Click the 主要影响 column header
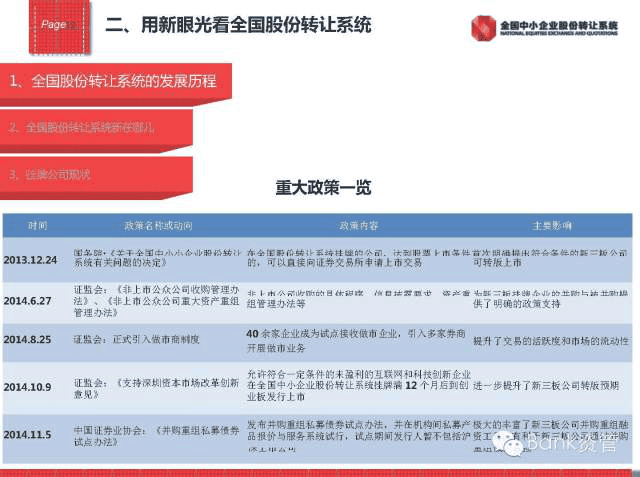 [551, 226]
